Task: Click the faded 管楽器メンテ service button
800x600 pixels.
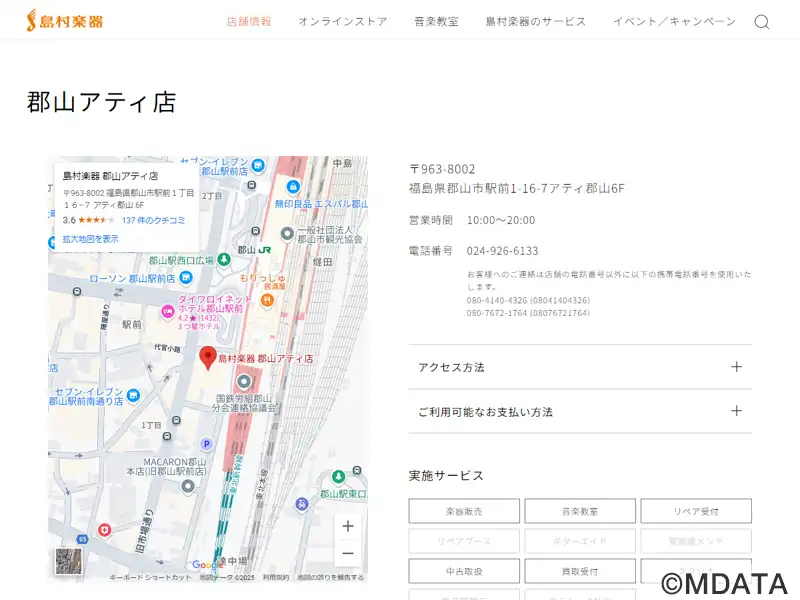Action: coord(696,541)
